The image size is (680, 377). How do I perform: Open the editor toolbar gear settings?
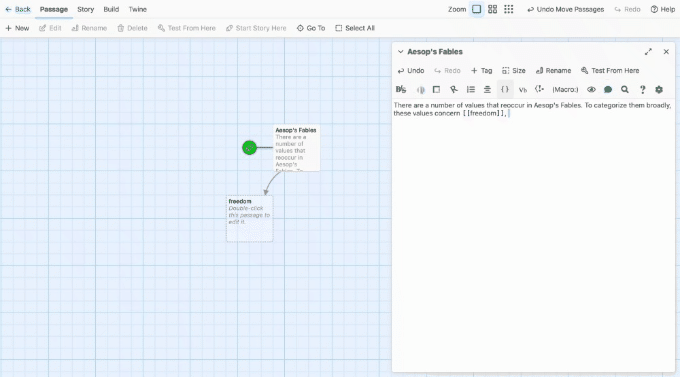click(659, 89)
